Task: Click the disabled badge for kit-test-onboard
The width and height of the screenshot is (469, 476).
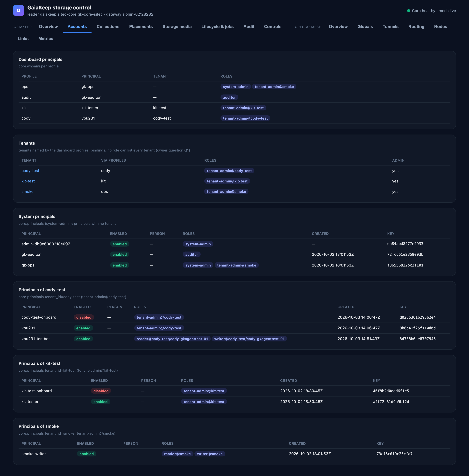Action: coord(101,391)
